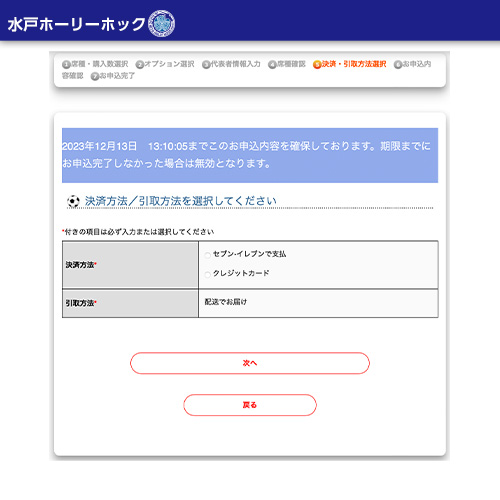Image resolution: width=500 pixels, height=500 pixels.
Task: Open the 代表者情報入力 step label
Action: (x=235, y=64)
